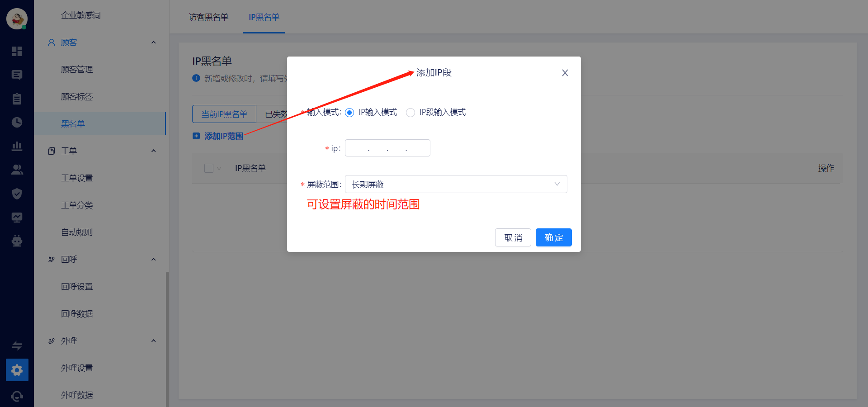
Task: Open 回呼数据 in the menu
Action: 77,314
